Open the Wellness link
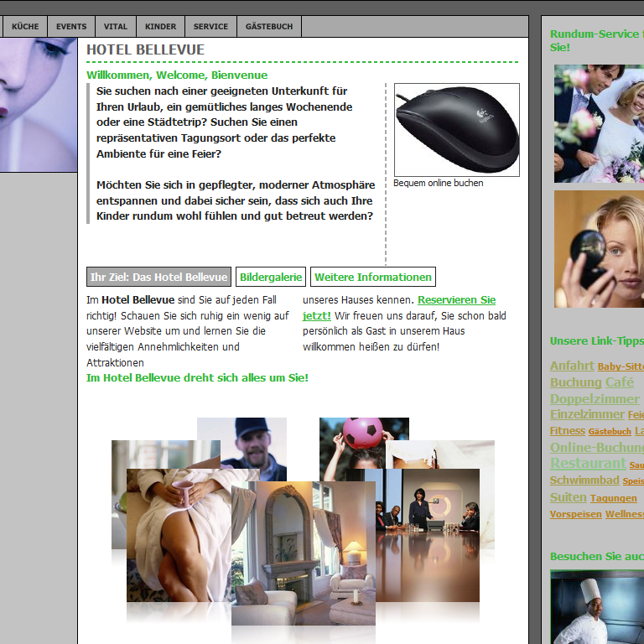Viewport: 644px width, 644px height. click(x=624, y=514)
